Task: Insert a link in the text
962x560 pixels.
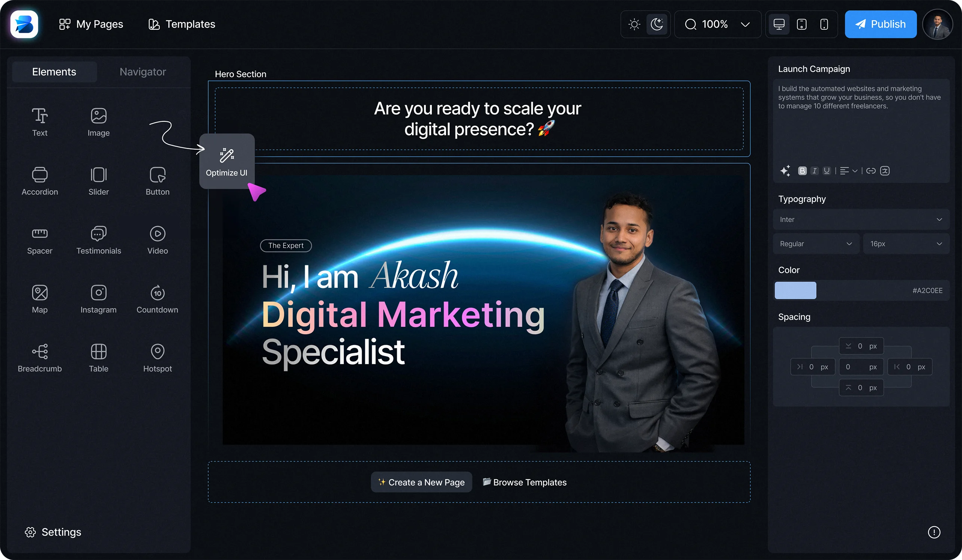Action: 871,171
